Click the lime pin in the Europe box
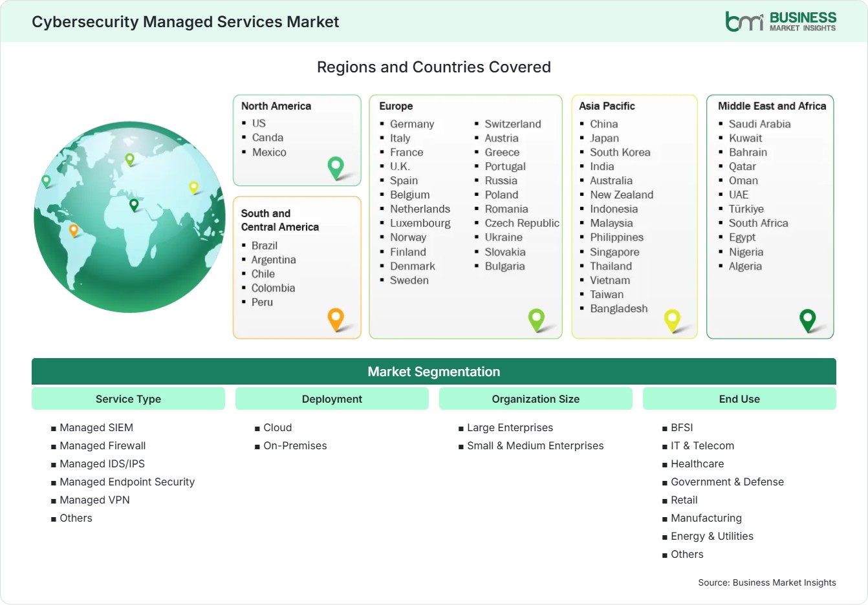The image size is (868, 605). 536,319
